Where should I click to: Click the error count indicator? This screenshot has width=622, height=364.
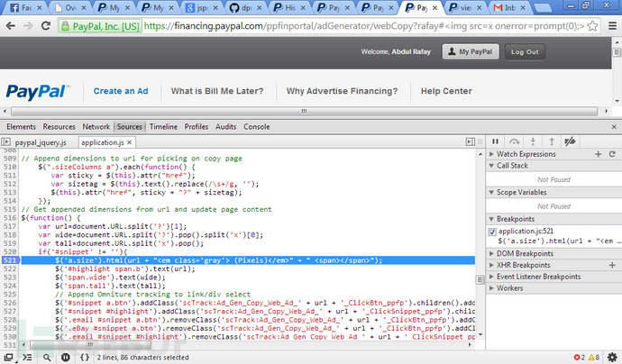point(580,358)
